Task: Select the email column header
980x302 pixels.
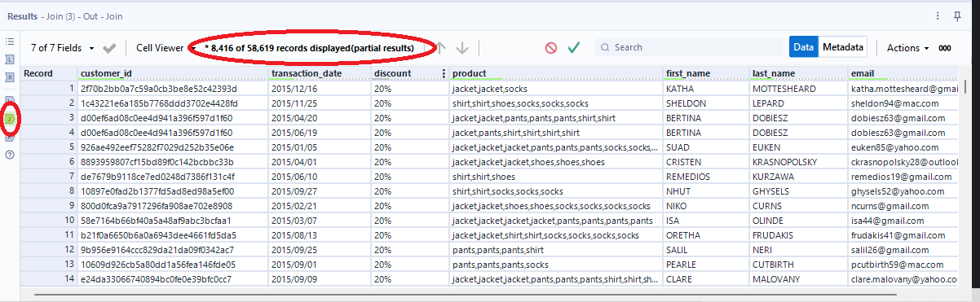Action: (x=903, y=73)
